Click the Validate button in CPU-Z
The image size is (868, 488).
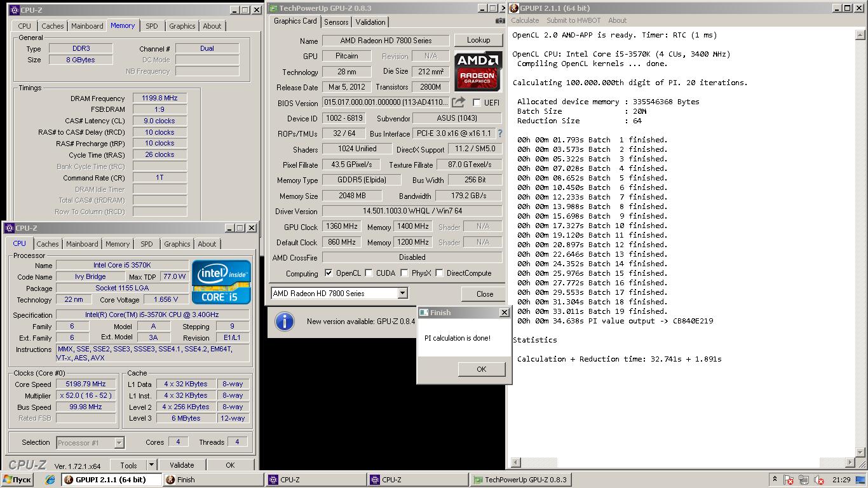[182, 465]
